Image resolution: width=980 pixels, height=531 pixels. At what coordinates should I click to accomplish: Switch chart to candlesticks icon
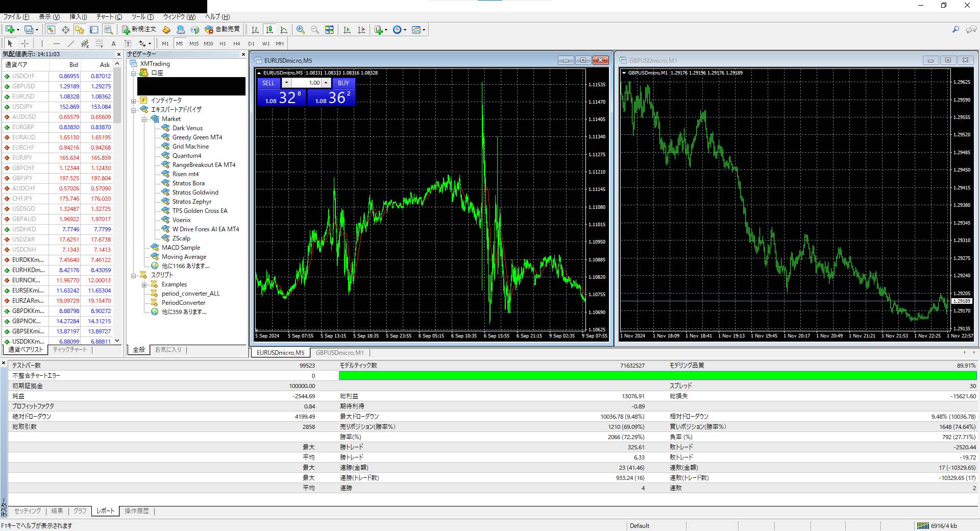point(269,30)
